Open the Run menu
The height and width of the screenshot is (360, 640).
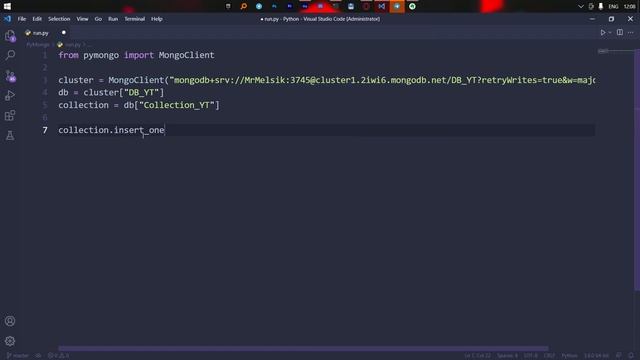(113, 19)
